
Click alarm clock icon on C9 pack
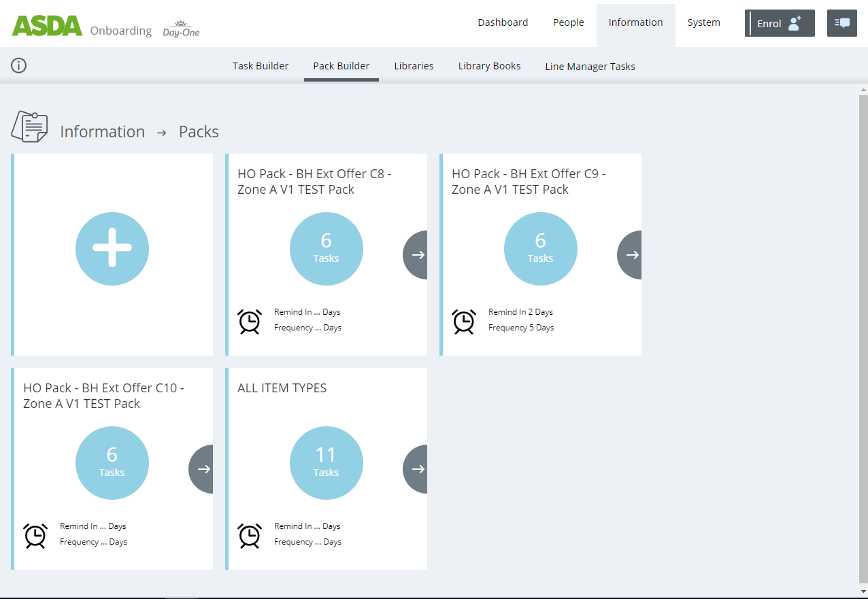(x=464, y=321)
